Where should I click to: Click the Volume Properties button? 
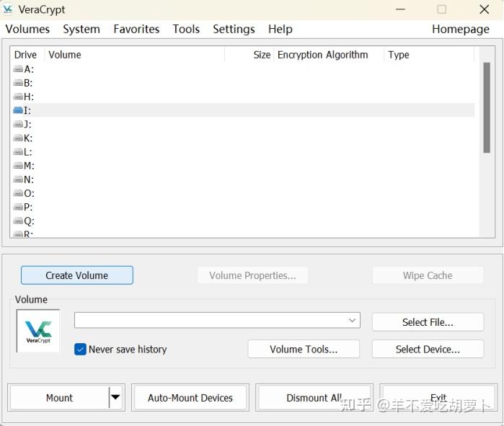pos(252,275)
